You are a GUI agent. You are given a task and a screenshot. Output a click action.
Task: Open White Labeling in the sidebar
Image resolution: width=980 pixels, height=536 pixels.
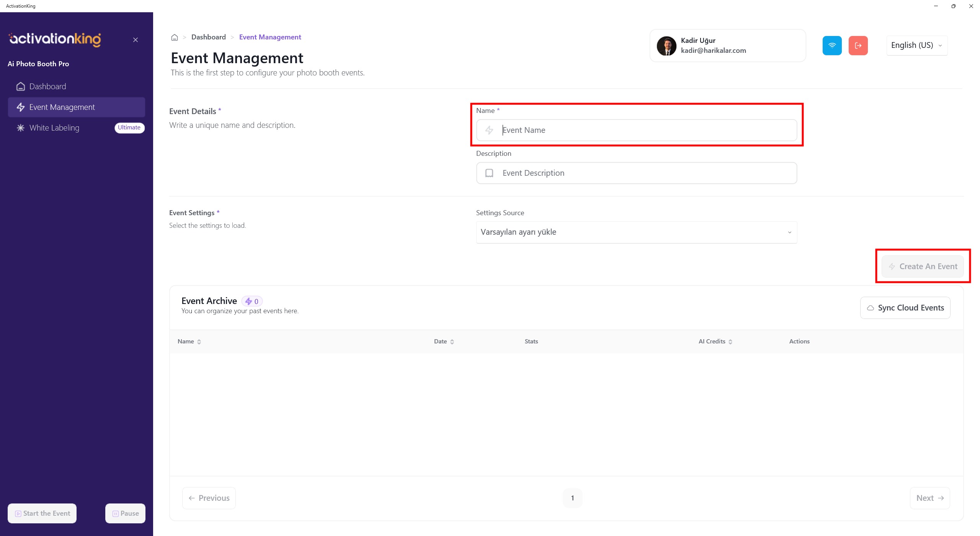click(54, 128)
